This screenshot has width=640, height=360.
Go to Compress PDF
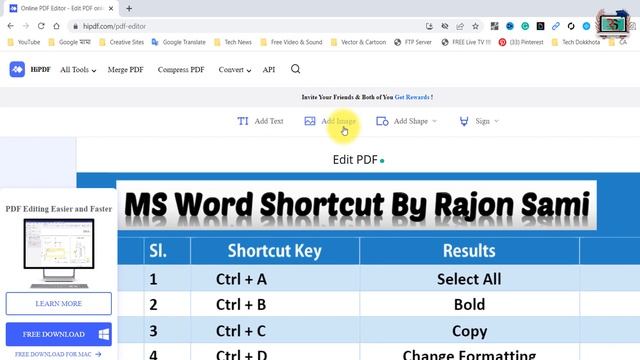tap(181, 70)
